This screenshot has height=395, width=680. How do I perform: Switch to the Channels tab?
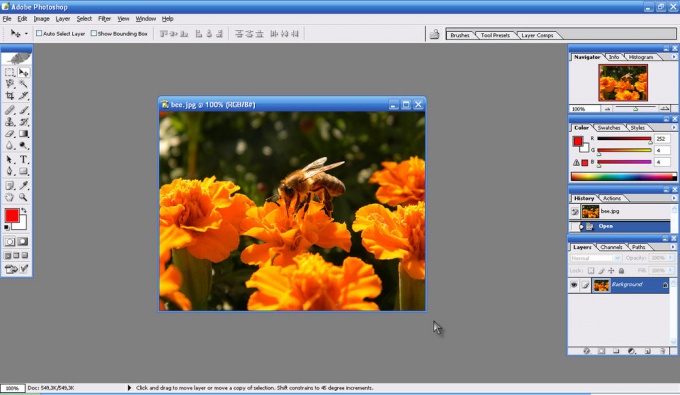point(611,247)
